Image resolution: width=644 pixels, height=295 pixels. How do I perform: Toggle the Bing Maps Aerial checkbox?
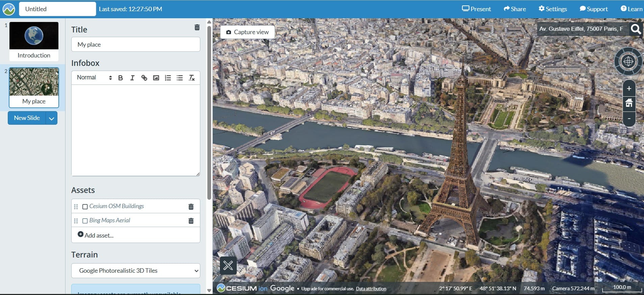pyautogui.click(x=85, y=221)
